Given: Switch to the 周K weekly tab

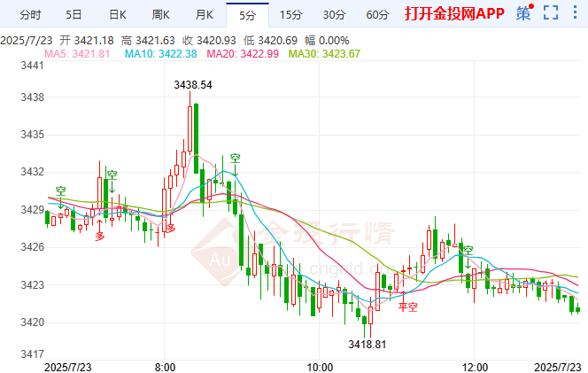Looking at the screenshot, I should 161,15.
